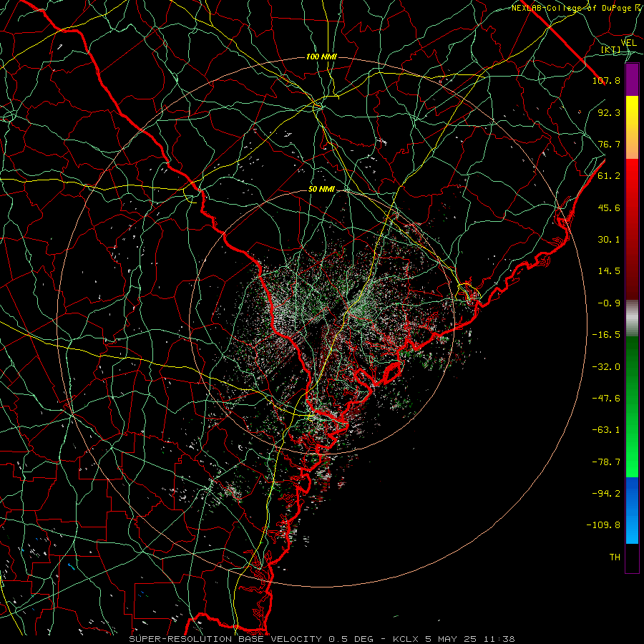The height and width of the screenshot is (644, 644).
Task: Click the 14.5 legend value
Action: [x=609, y=271]
